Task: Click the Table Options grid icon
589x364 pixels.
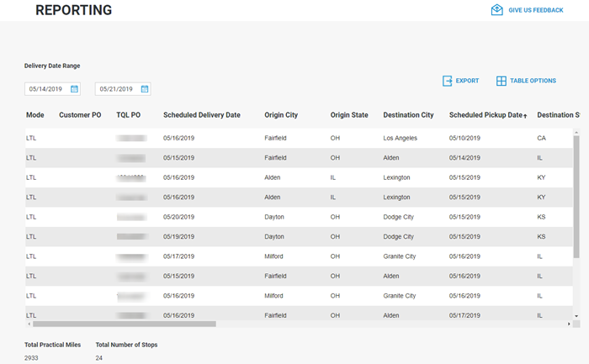Action: 501,81
